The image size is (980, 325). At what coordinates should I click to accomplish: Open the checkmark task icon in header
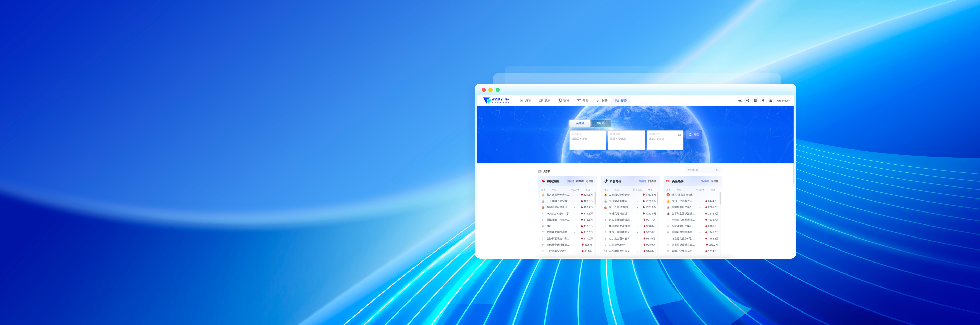pos(755,101)
